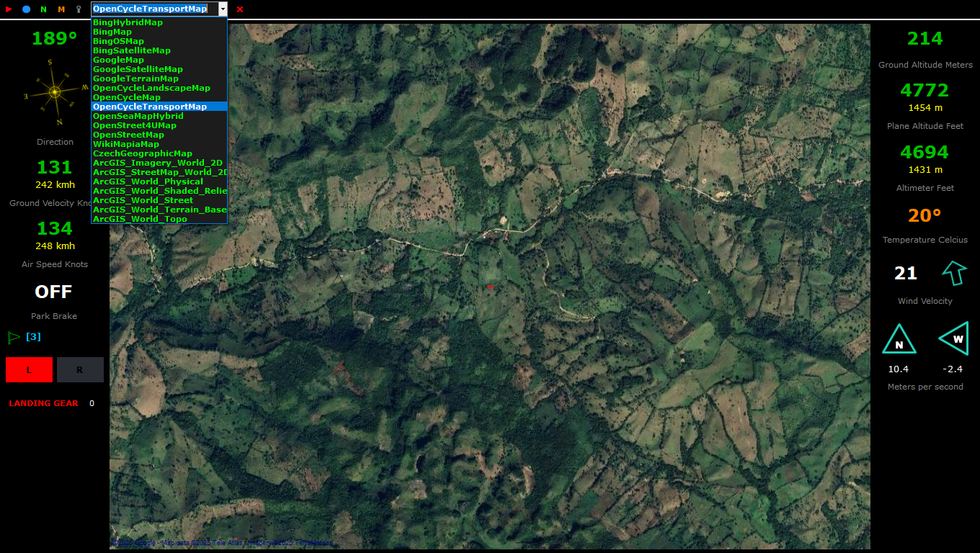
Task: Toggle the gray R button
Action: (x=80, y=369)
